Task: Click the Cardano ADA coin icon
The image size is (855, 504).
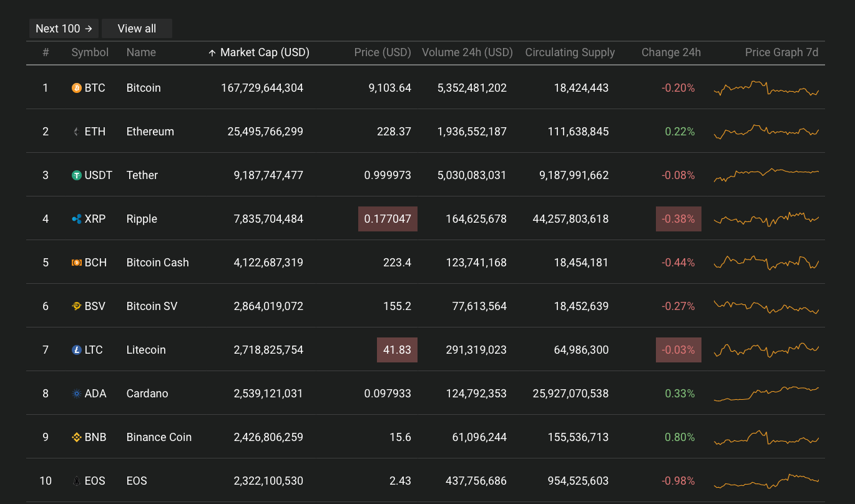Action: 77,394
